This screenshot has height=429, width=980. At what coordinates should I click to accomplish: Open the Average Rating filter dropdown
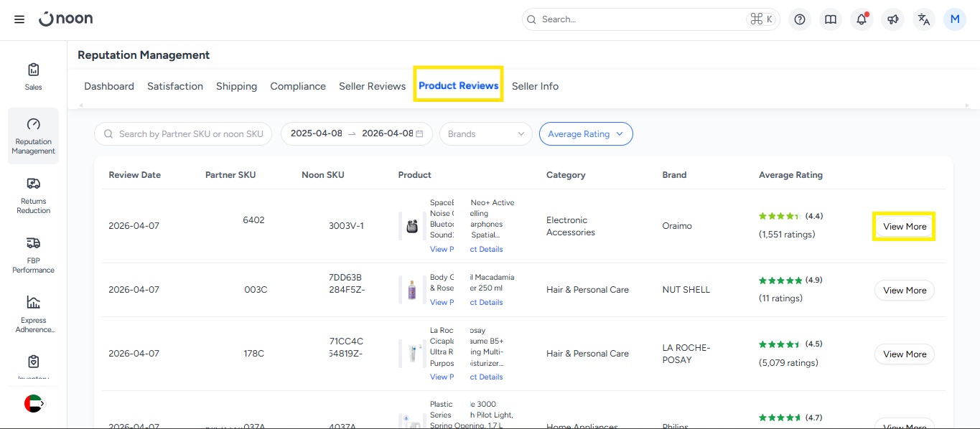[x=585, y=133]
